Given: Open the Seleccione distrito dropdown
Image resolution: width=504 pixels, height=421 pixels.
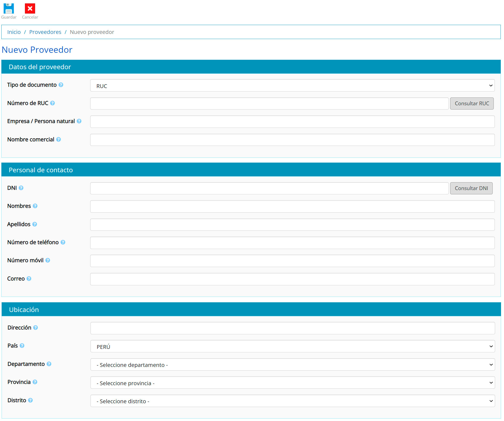Looking at the screenshot, I should point(292,401).
